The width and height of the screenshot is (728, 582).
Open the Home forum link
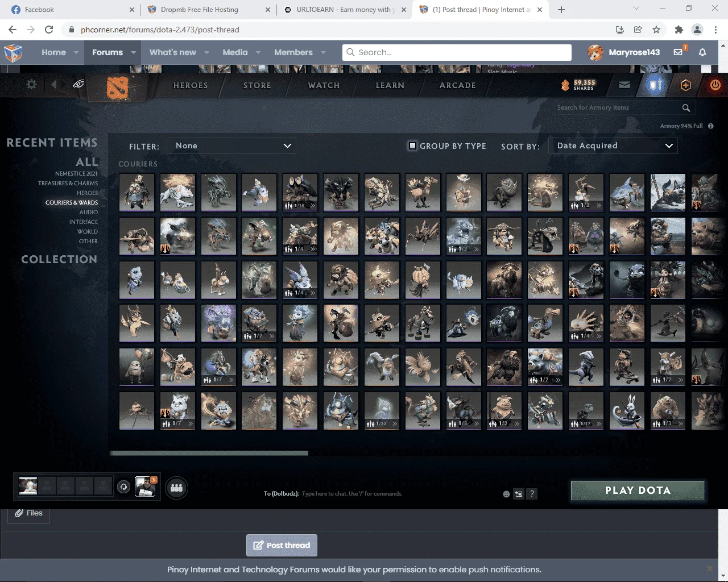(x=53, y=52)
